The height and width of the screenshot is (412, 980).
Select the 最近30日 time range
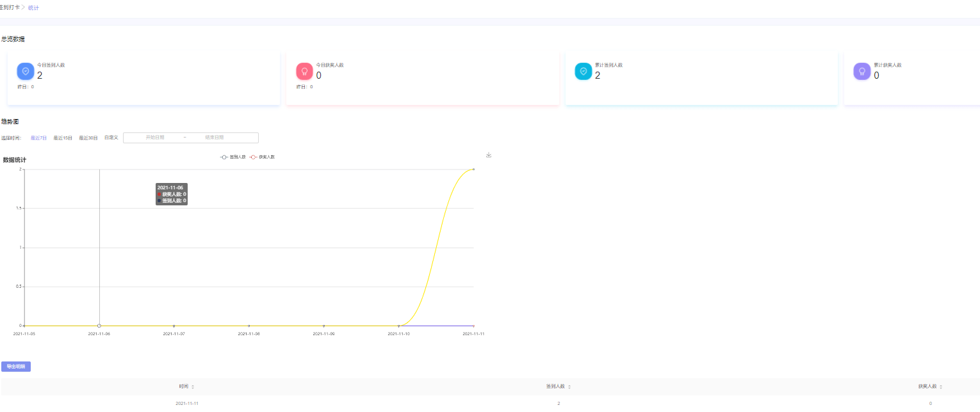pyautogui.click(x=88, y=138)
